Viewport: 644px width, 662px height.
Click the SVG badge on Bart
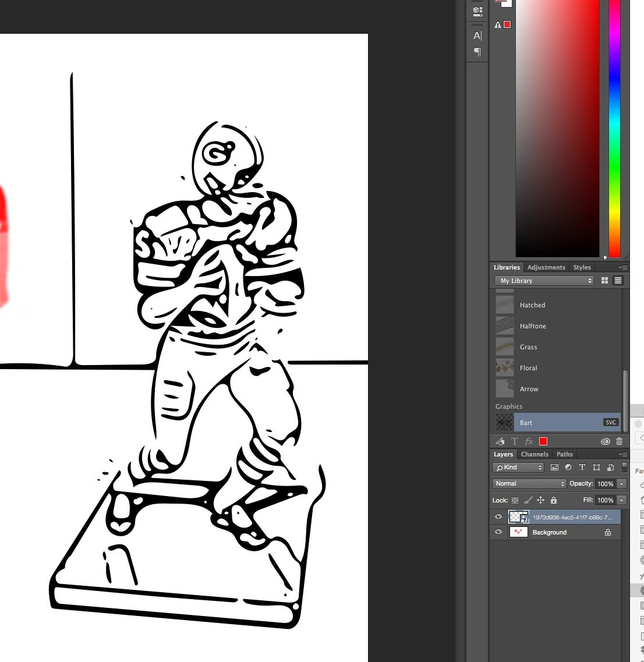point(611,423)
